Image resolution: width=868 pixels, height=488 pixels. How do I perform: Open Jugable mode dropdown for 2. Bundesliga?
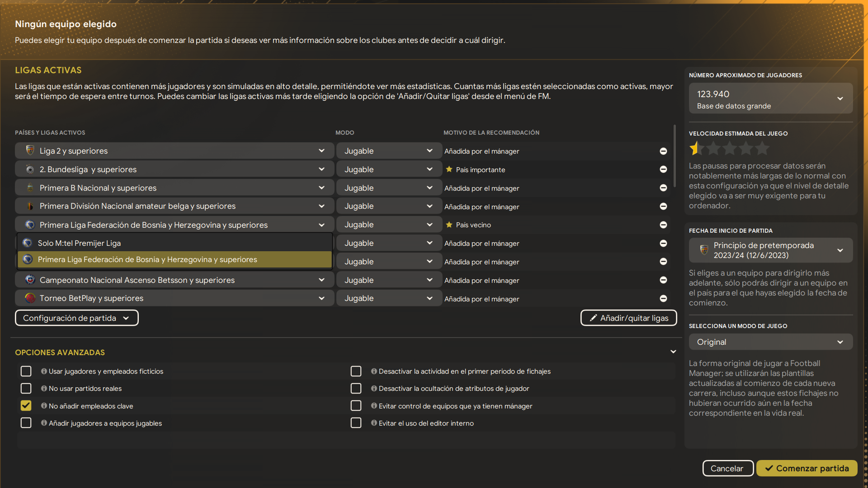point(389,169)
